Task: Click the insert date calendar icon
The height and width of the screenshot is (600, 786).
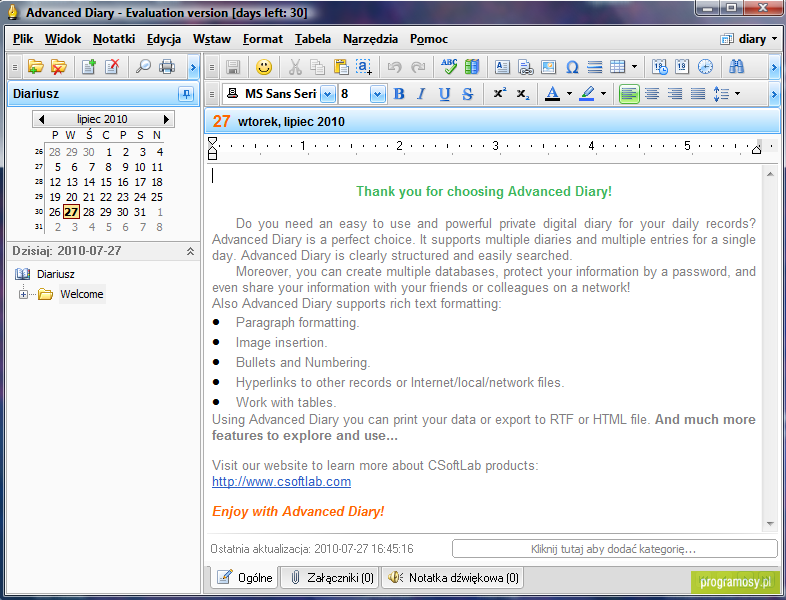Action: pyautogui.click(x=682, y=67)
